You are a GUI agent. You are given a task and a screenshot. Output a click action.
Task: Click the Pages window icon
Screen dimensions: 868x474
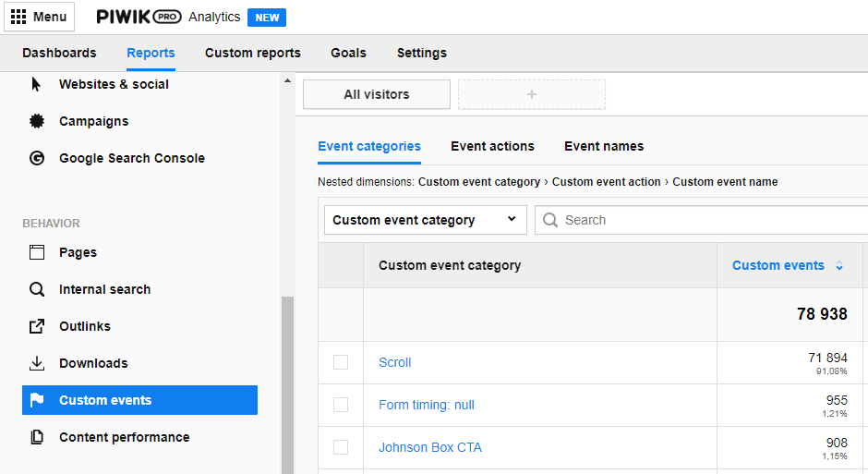tap(37, 252)
